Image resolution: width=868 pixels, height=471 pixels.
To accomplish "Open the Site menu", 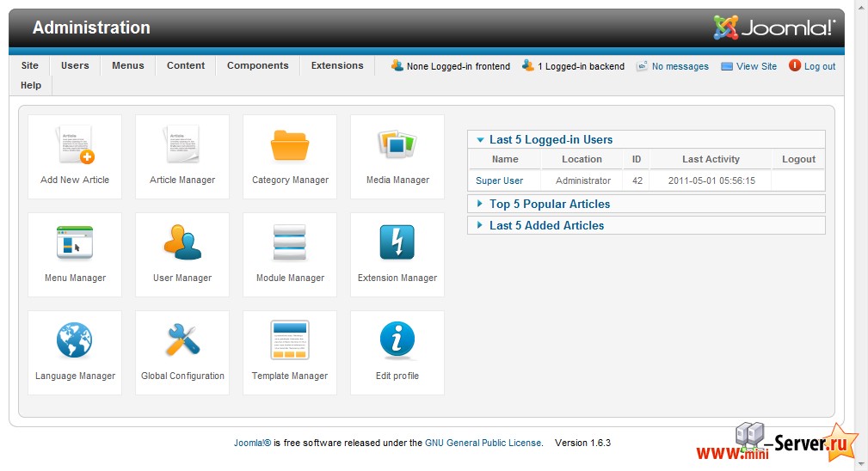I will click(30, 65).
